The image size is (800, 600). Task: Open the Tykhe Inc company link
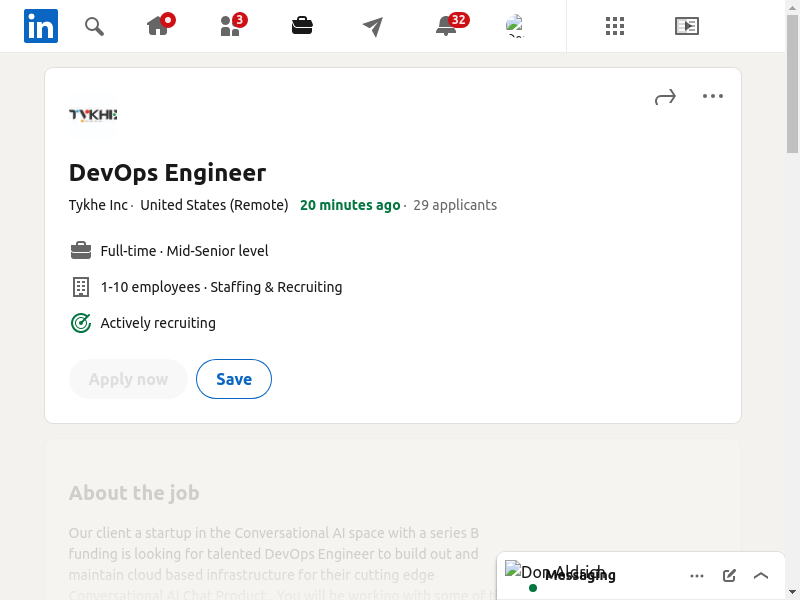(x=98, y=205)
